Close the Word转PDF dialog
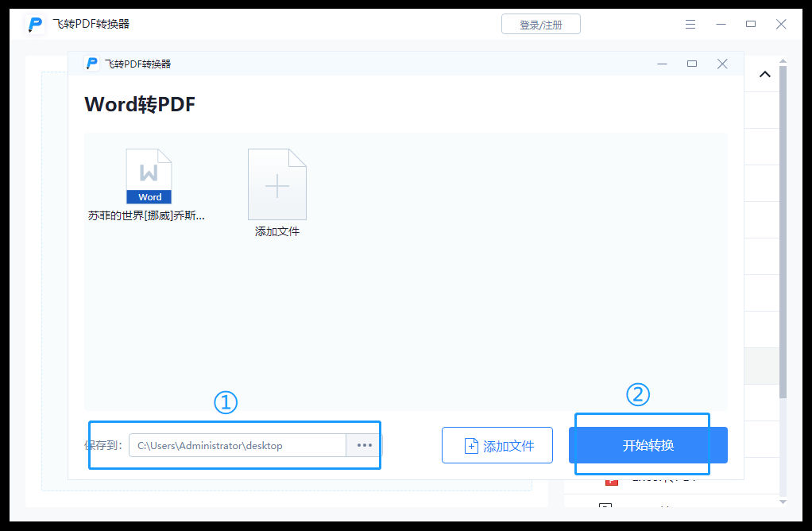The image size is (812, 531). 722,64
